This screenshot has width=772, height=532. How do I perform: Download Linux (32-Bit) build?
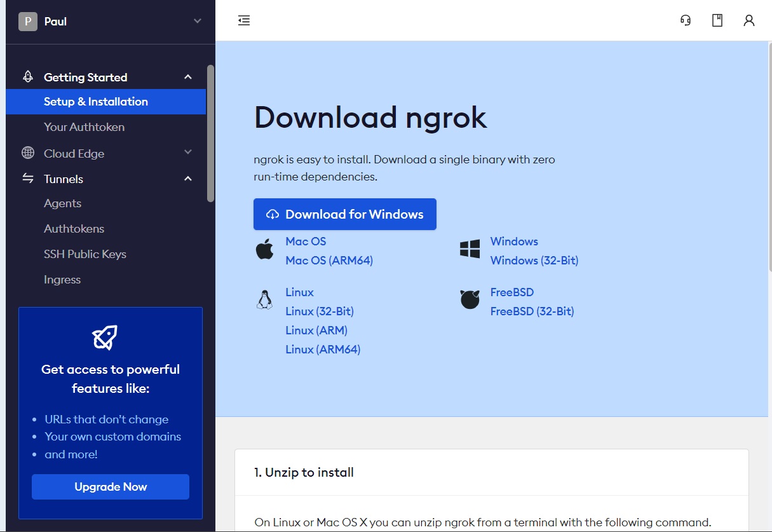tap(320, 311)
